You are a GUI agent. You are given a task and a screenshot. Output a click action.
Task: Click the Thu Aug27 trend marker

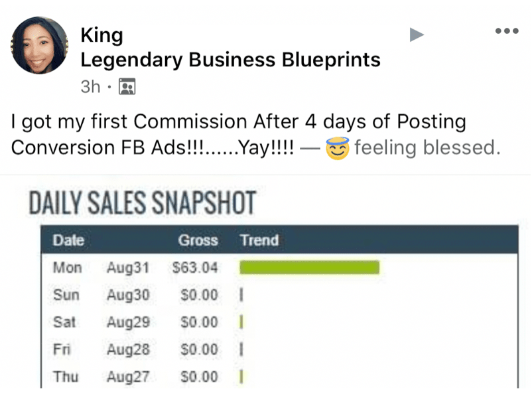(241, 376)
